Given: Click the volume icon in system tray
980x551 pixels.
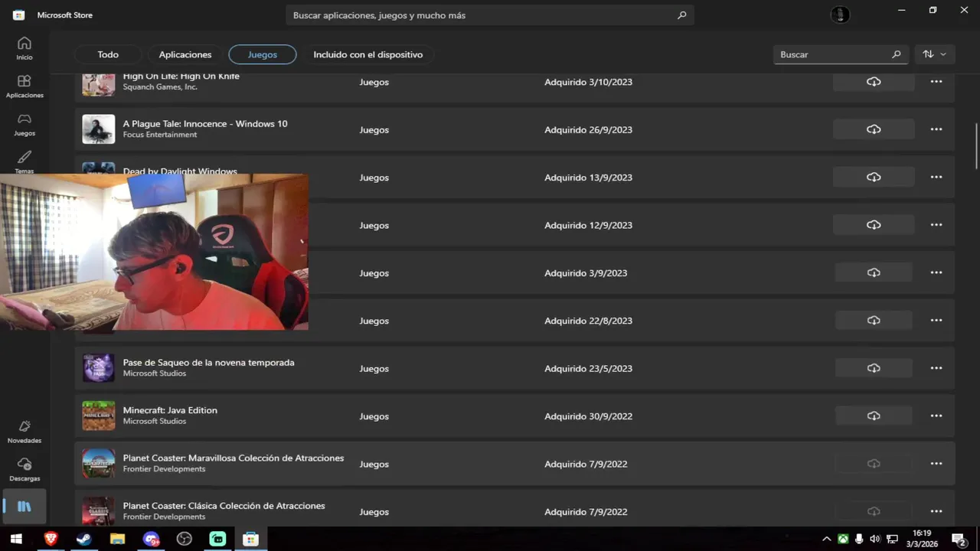Looking at the screenshot, I should [875, 539].
